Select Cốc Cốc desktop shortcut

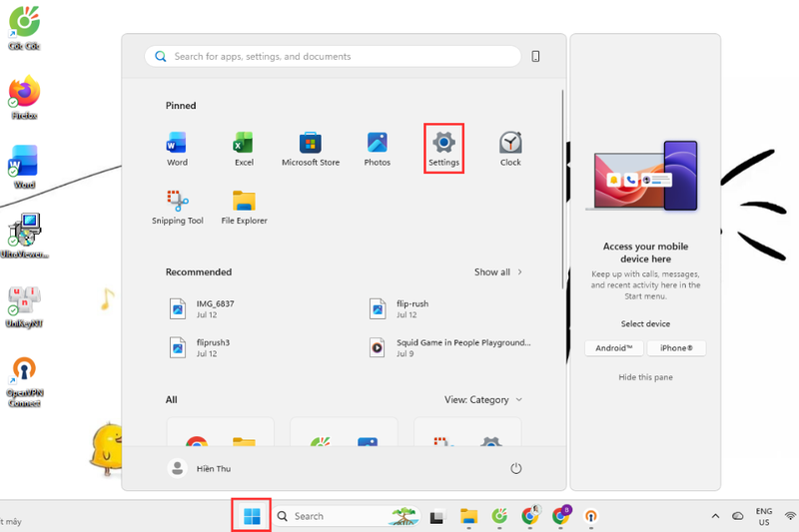(x=24, y=28)
